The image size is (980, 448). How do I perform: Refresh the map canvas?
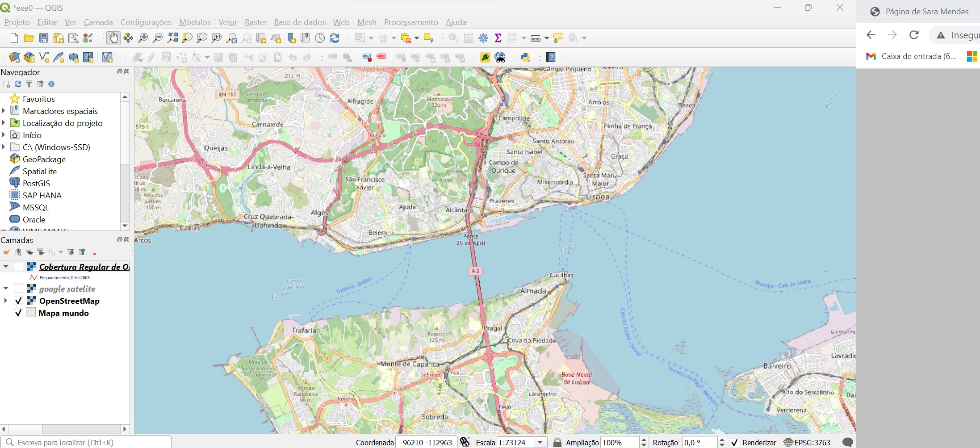coord(335,38)
